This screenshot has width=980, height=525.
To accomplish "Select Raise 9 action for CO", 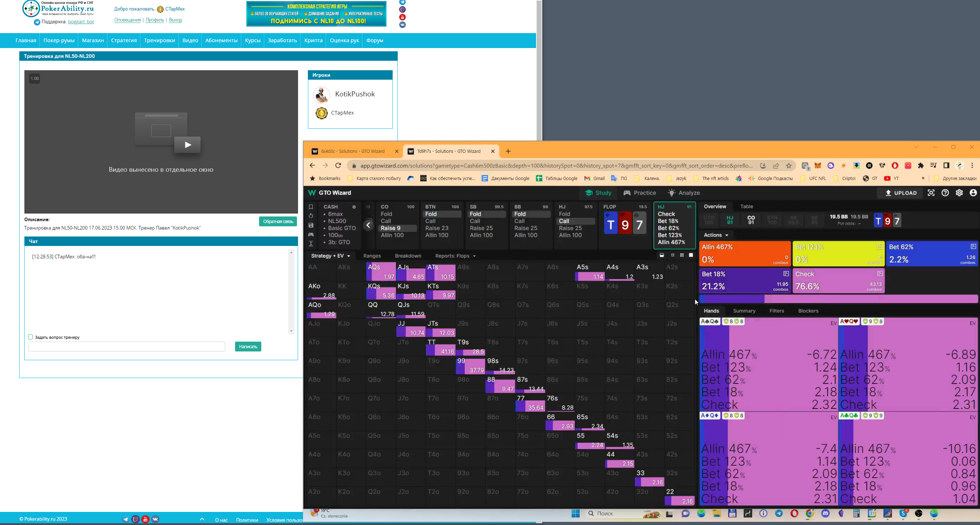I will pyautogui.click(x=397, y=228).
